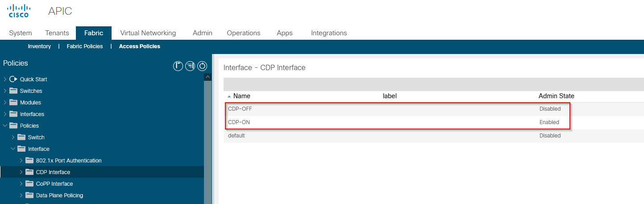Image resolution: width=644 pixels, height=204 pixels.
Task: Sort by Name column arrow
Action: [229, 96]
